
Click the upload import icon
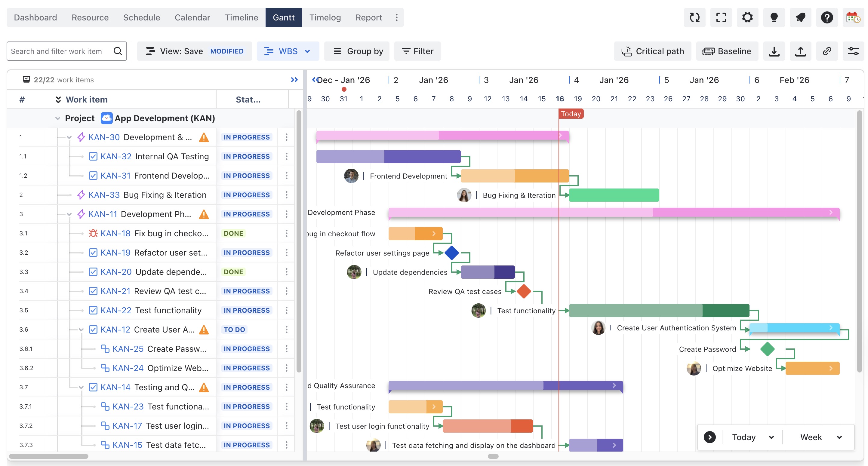[800, 51]
